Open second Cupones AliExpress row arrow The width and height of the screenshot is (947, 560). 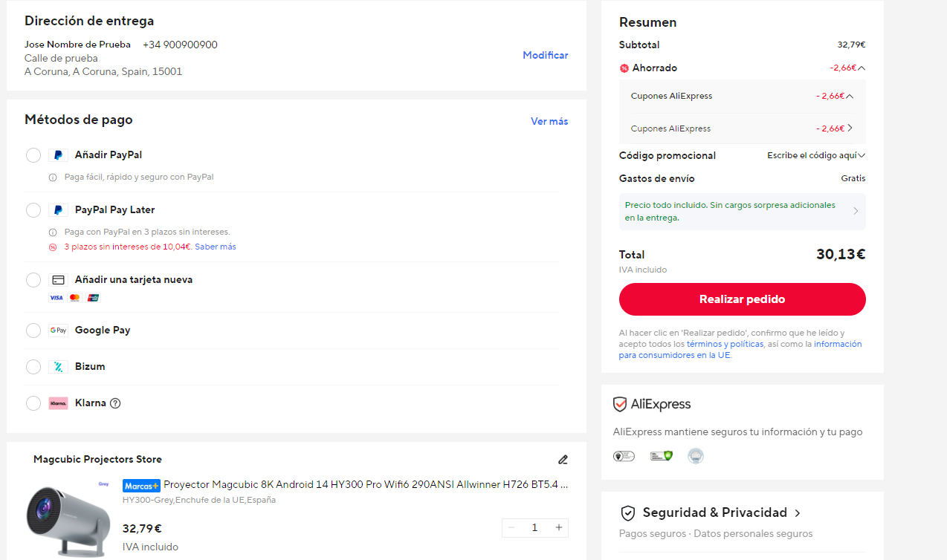point(850,128)
